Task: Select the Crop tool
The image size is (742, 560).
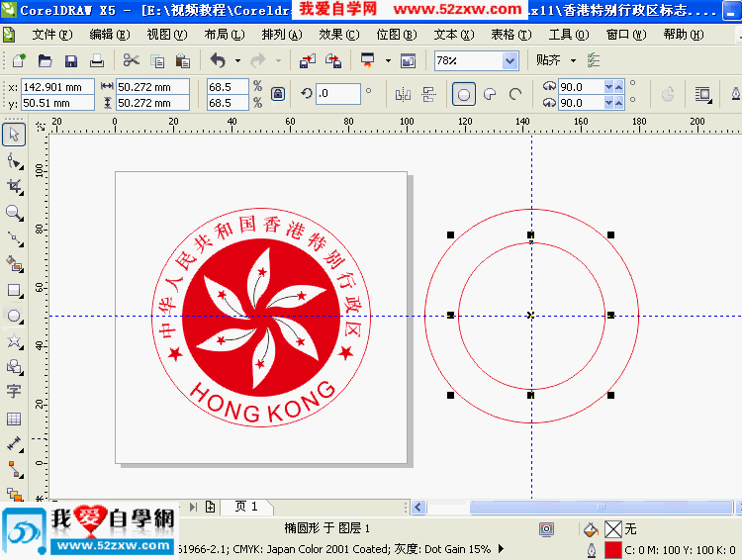Action: pos(15,187)
